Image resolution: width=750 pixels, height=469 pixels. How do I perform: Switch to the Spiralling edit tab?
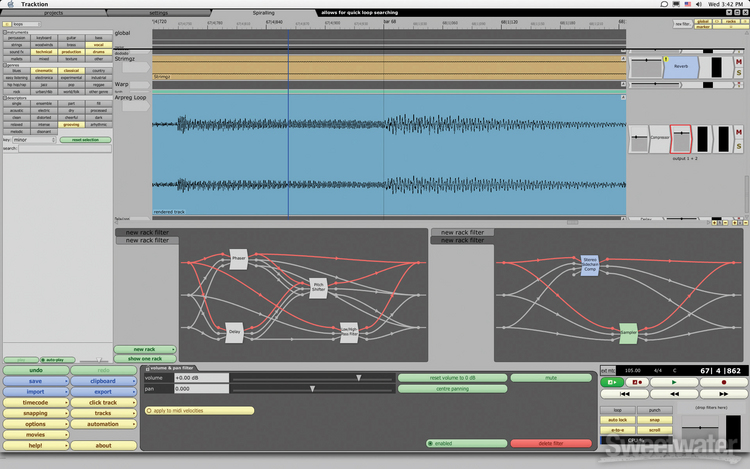264,13
